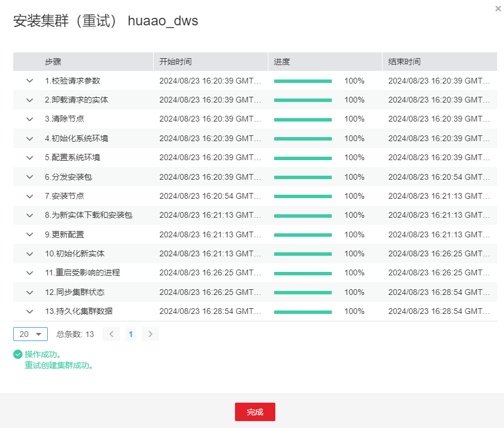This screenshot has height=428, width=504.
Task: Click the 操作成功。 message
Action: coord(43,354)
